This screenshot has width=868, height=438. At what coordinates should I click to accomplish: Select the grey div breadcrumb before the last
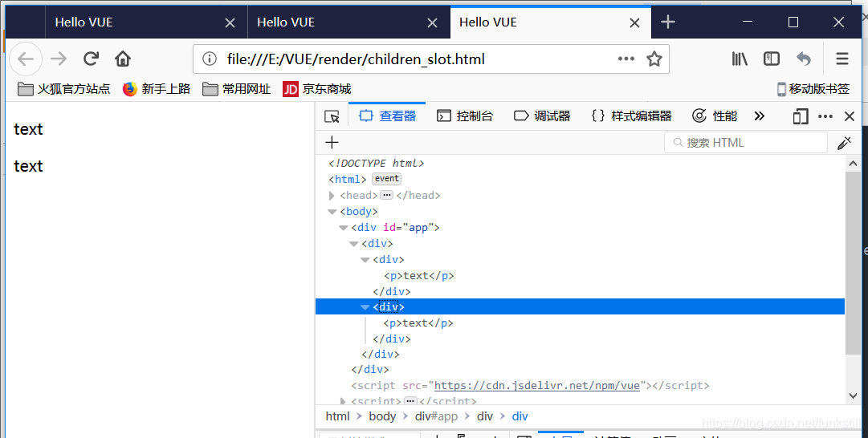click(x=485, y=416)
